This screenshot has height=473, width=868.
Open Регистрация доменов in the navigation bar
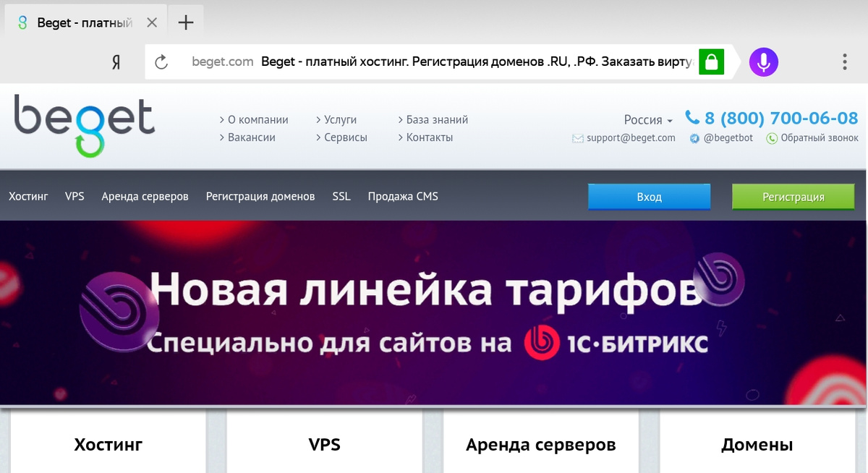260,196
